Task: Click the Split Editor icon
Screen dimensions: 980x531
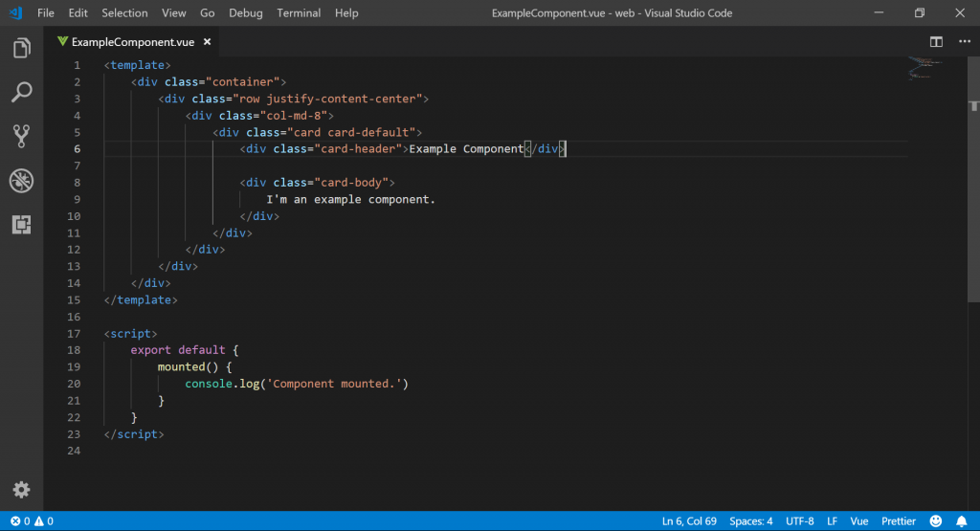Action: coord(936,42)
